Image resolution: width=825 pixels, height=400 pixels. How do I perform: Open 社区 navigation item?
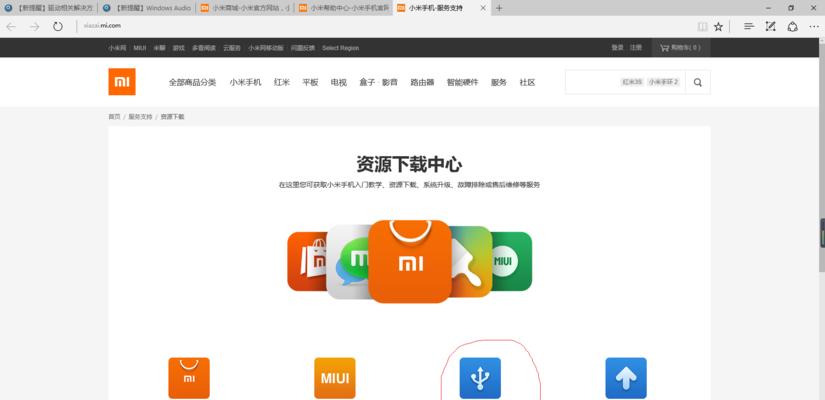(x=527, y=82)
